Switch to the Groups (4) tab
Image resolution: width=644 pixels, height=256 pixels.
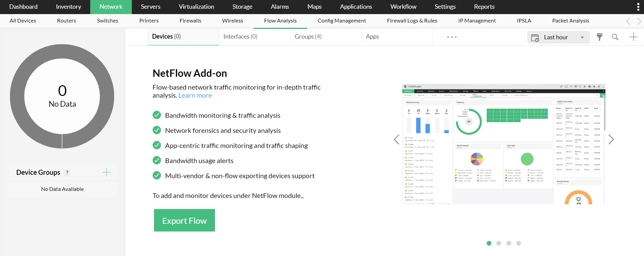[x=326, y=37]
